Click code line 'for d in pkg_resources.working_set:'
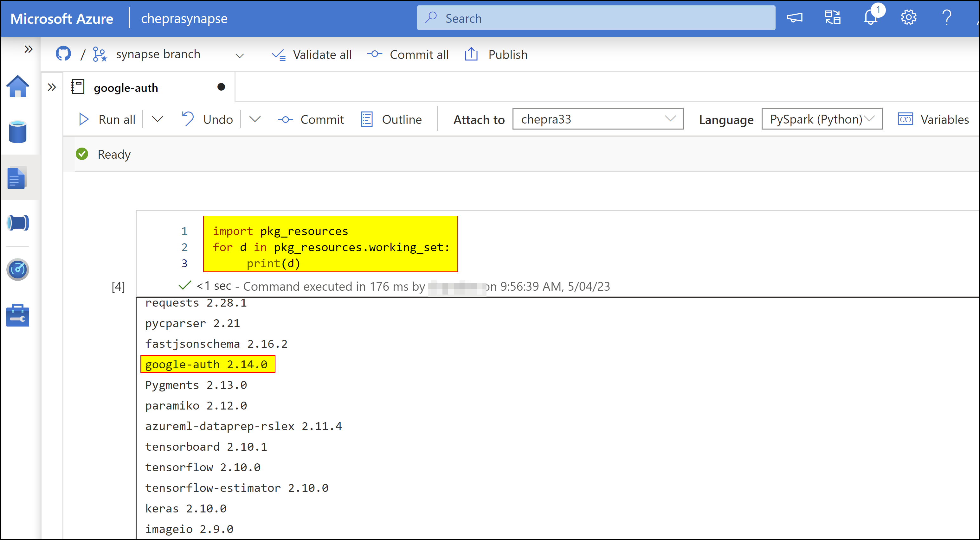This screenshot has width=980, height=540. pos(331,247)
